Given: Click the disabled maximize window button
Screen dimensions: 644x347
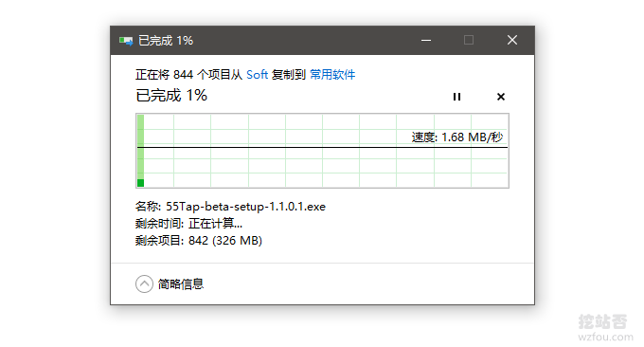Looking at the screenshot, I should (469, 40).
